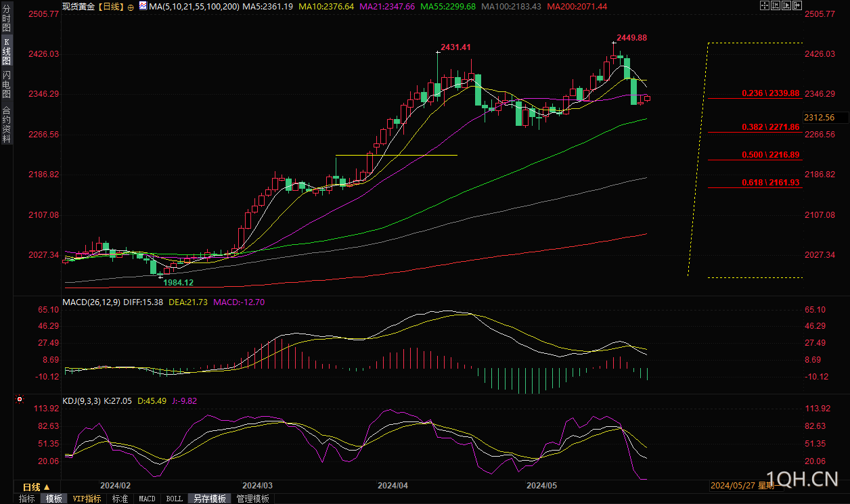Click the panel export arrow icon
Image resolution: width=850 pixels, height=504 pixels.
[798, 5]
